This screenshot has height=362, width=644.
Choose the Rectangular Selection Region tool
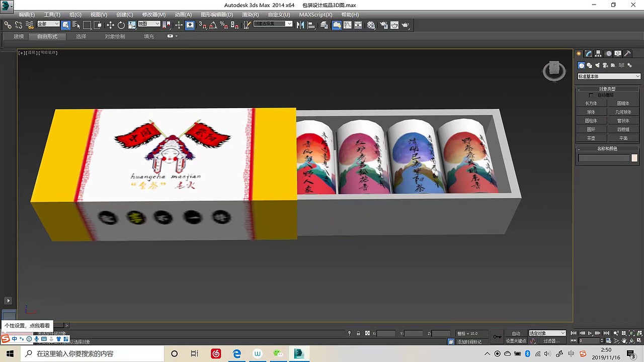click(x=87, y=25)
